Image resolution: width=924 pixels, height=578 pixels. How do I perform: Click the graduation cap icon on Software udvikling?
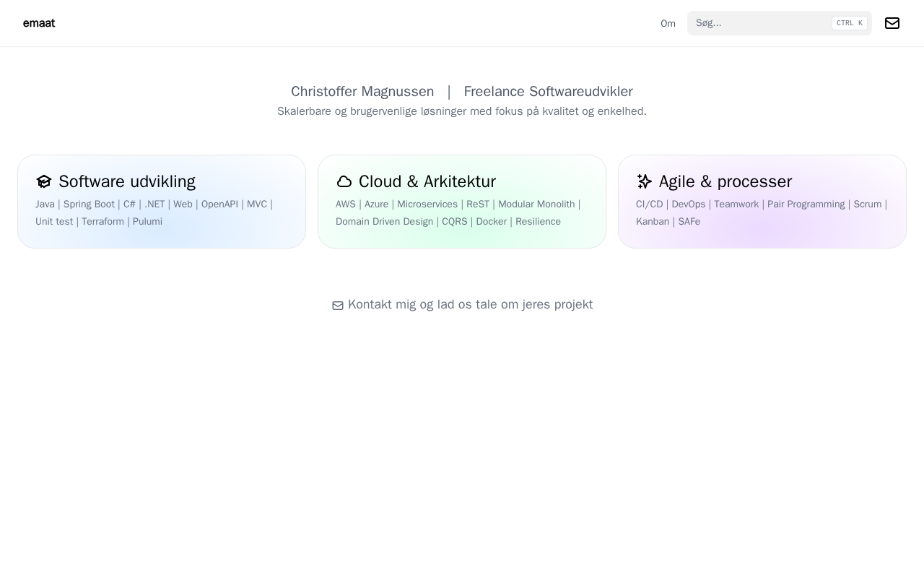click(44, 181)
